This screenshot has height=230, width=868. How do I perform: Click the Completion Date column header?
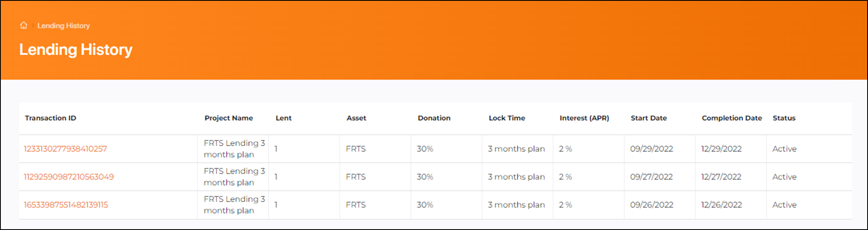(x=731, y=118)
